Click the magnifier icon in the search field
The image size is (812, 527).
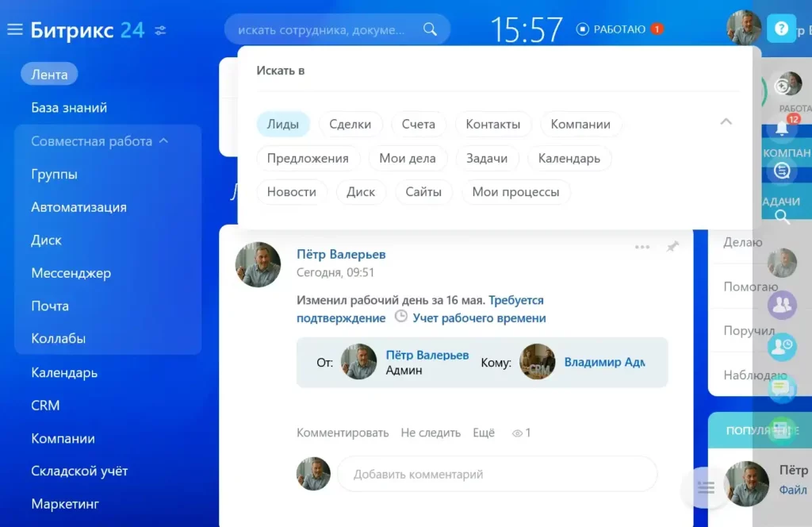[430, 29]
